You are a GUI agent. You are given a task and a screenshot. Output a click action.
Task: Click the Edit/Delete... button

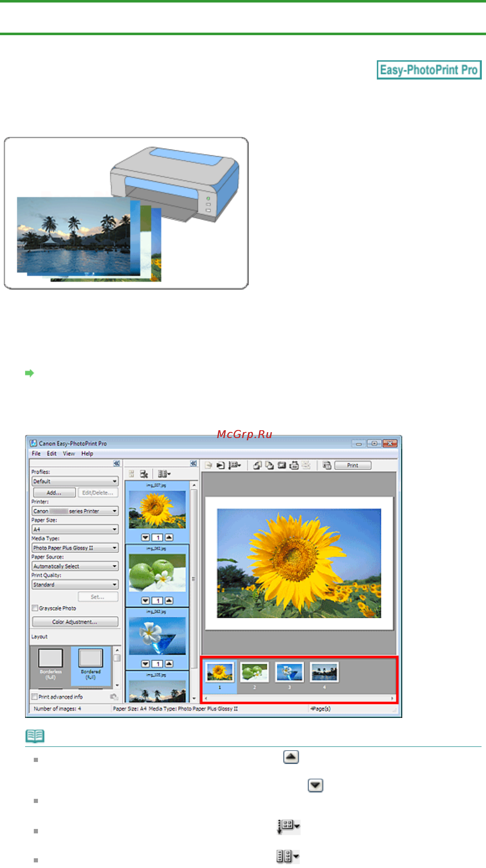coord(98,493)
